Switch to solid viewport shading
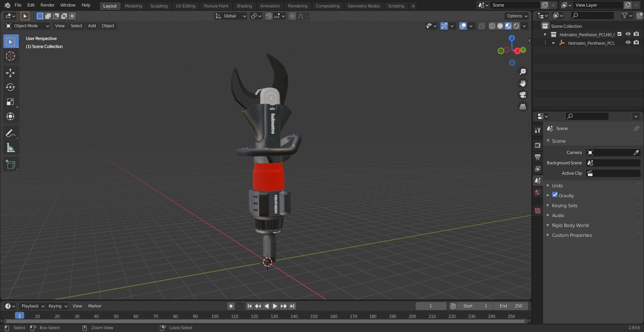 pos(500,26)
